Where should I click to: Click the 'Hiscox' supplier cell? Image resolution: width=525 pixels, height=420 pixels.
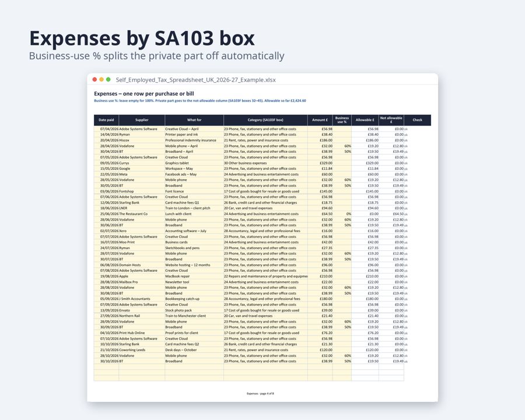(142, 141)
